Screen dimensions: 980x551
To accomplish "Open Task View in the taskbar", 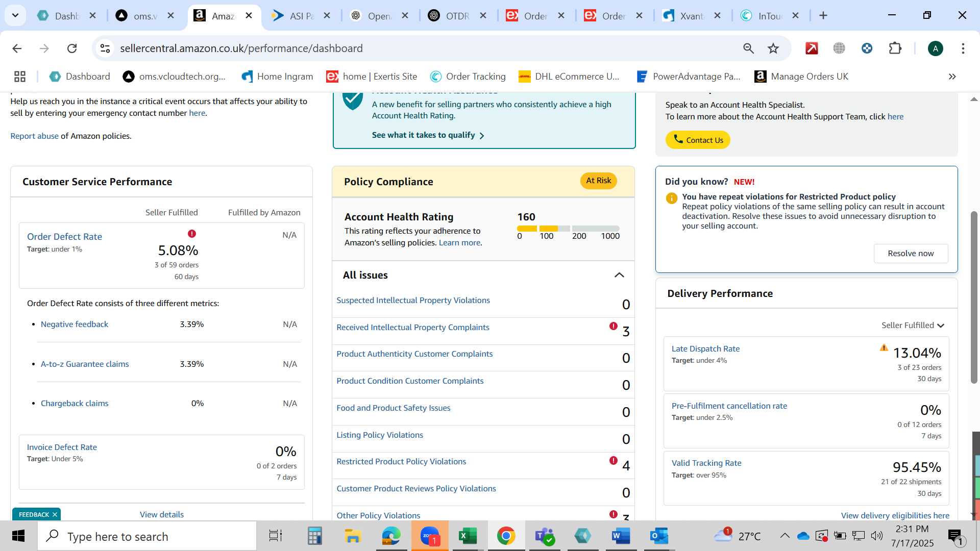I will point(276,536).
